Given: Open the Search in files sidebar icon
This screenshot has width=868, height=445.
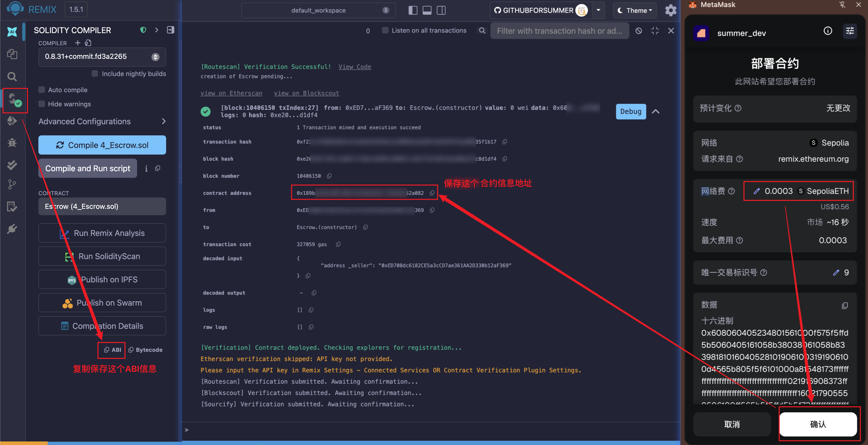Looking at the screenshot, I should pos(12,77).
